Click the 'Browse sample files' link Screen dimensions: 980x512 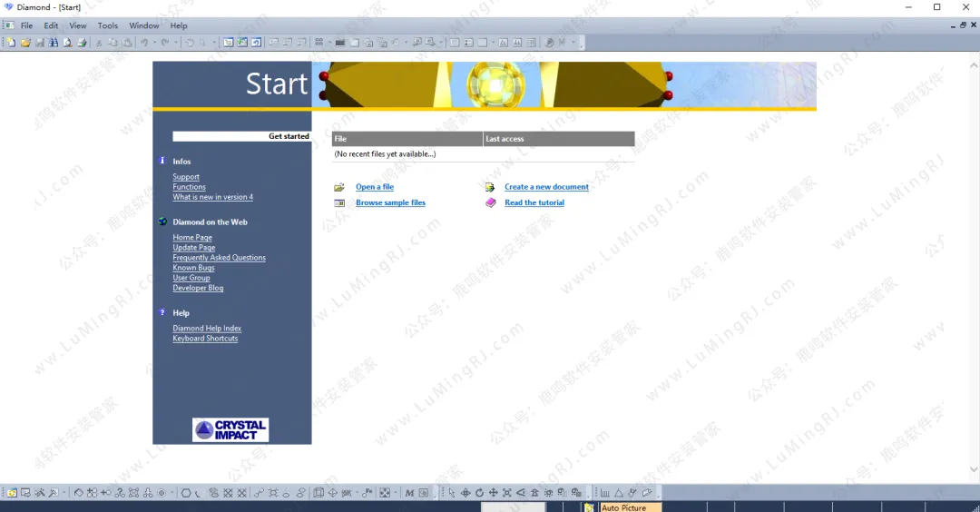(x=390, y=202)
